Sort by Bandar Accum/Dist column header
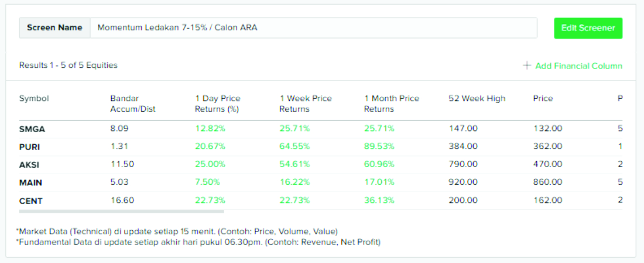 pos(132,103)
